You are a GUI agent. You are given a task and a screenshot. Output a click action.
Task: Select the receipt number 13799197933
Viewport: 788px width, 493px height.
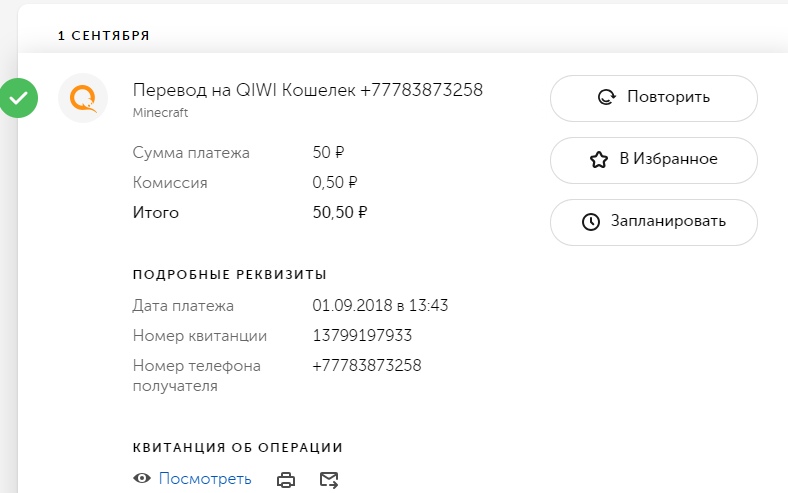pyautogui.click(x=362, y=335)
